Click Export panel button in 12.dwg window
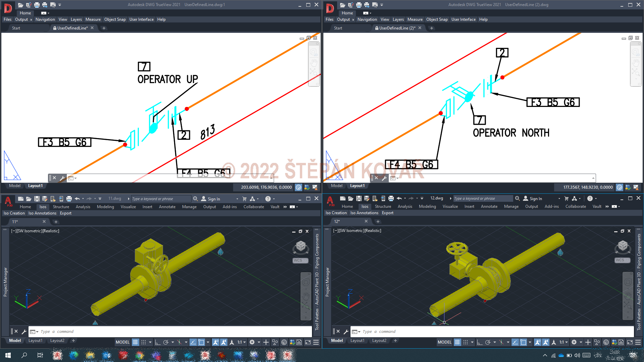Screen dimensions: 644x362 pyautogui.click(x=388, y=213)
